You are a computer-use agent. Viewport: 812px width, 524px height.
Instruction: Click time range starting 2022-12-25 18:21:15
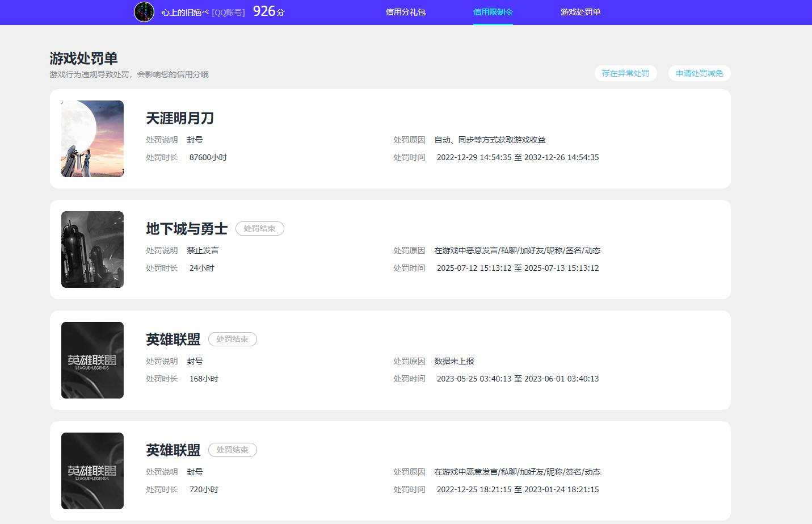(518, 489)
